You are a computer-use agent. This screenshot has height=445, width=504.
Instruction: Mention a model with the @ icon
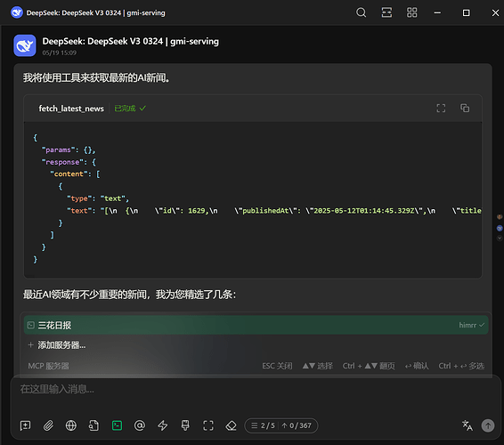140,425
